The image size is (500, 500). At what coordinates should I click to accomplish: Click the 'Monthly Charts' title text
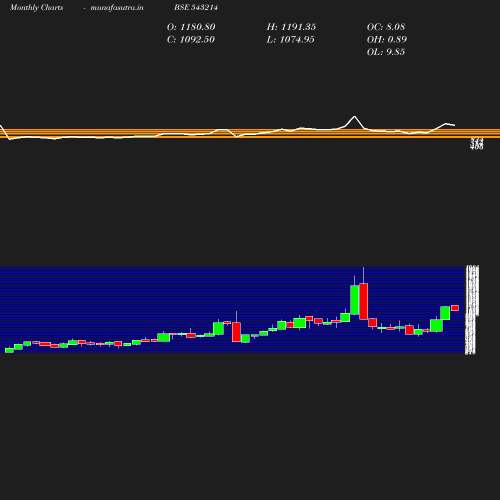click(x=36, y=8)
